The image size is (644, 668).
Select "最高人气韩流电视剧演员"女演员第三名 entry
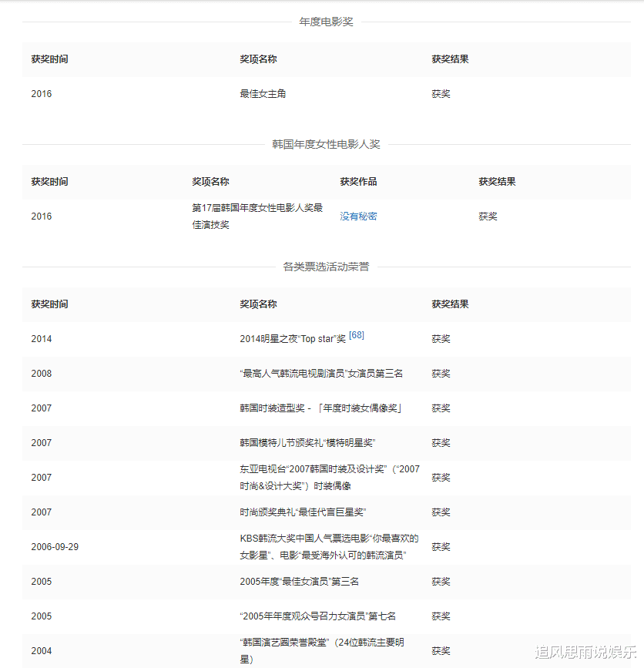pyautogui.click(x=321, y=374)
